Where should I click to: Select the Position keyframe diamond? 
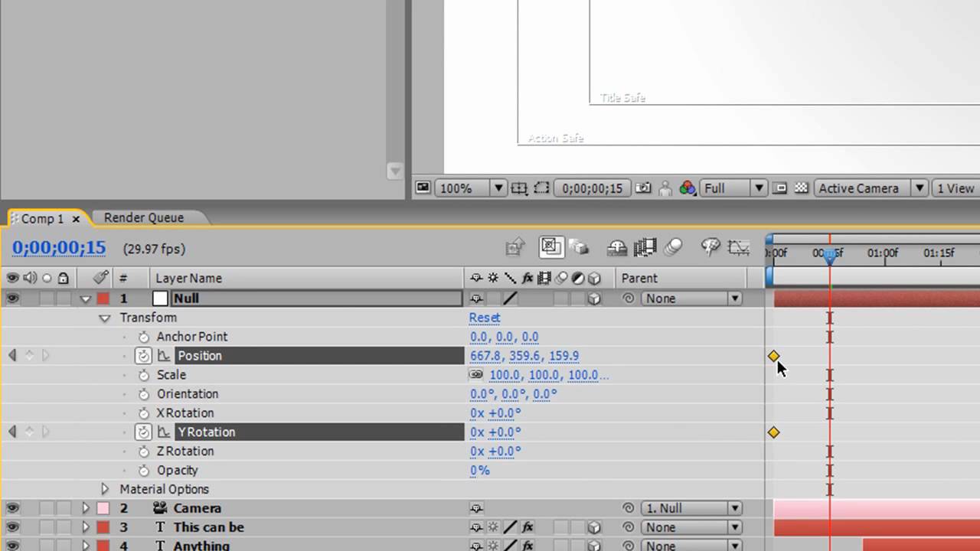pyautogui.click(x=773, y=356)
